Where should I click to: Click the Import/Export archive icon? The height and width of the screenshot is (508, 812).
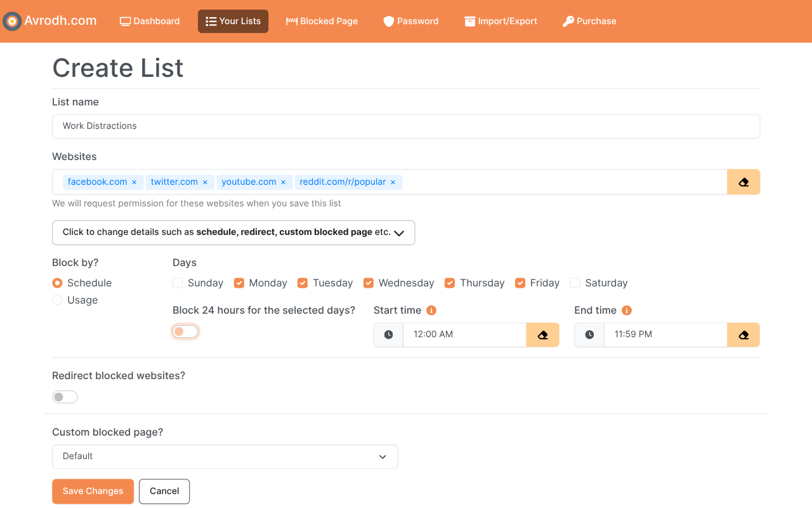470,21
